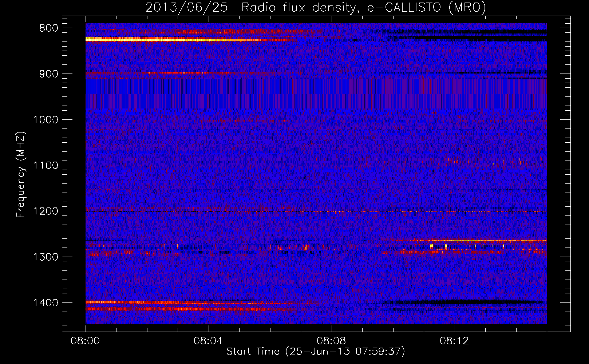This screenshot has width=589, height=364.
Task: Click the 'Start Time (25-Jun-13 07:59:37)' axis title
Action: click(x=316, y=352)
